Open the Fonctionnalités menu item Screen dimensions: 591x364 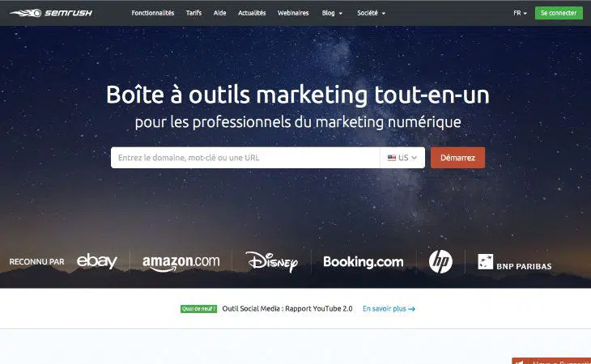pyautogui.click(x=153, y=13)
